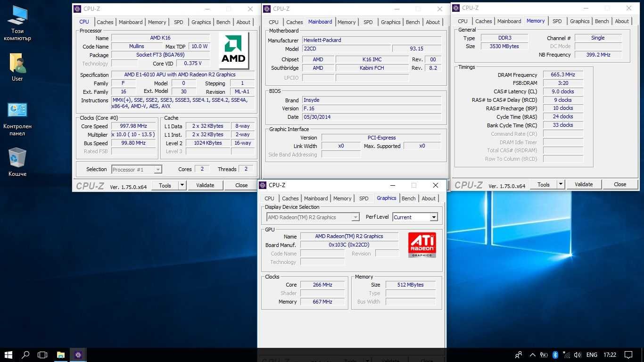644x362 pixels.
Task: Click Tools button in the Memory window
Action: coord(544,184)
